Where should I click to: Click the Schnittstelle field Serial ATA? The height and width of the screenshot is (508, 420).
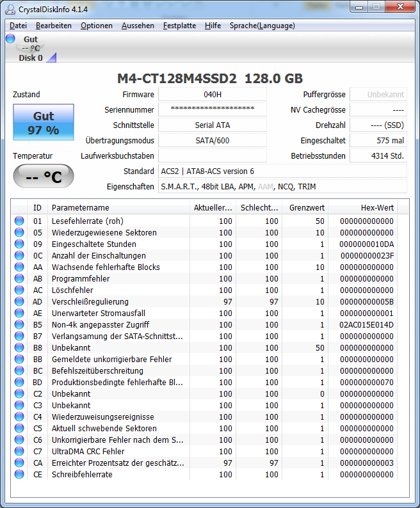pos(213,125)
